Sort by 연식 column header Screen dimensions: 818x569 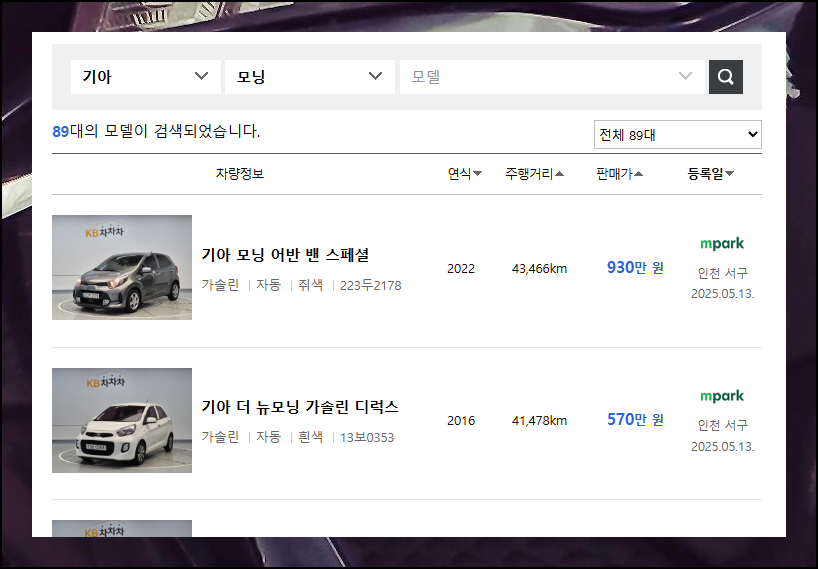click(x=464, y=174)
